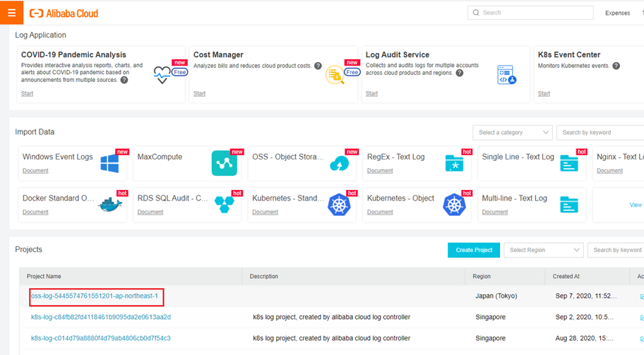The width and height of the screenshot is (644, 355).
Task: Open project oss-log-5445574761551201-ap-northeast-1
Action: click(95, 296)
